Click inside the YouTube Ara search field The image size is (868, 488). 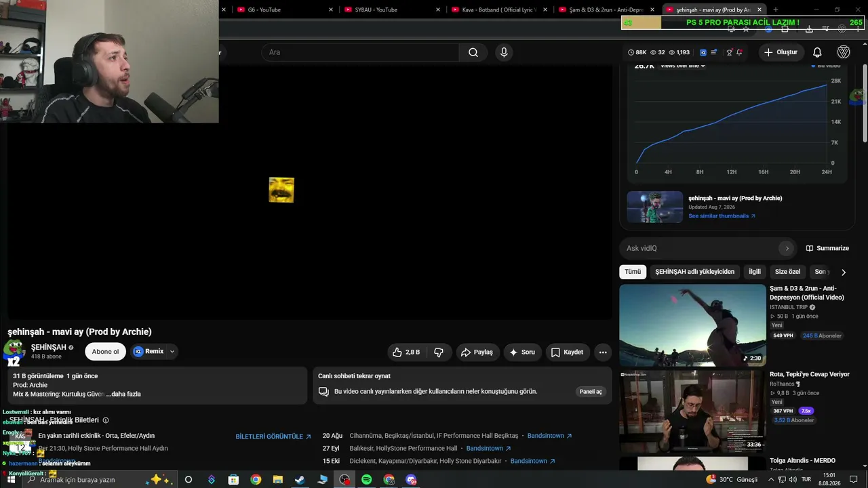pyautogui.click(x=360, y=52)
